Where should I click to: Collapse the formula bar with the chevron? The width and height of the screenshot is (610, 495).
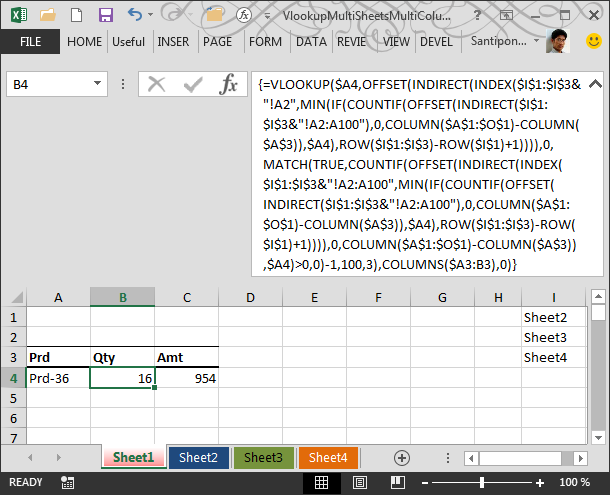coord(596,84)
